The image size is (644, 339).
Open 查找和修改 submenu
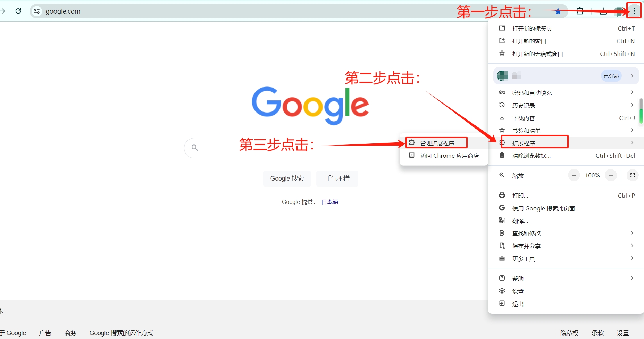click(x=566, y=233)
